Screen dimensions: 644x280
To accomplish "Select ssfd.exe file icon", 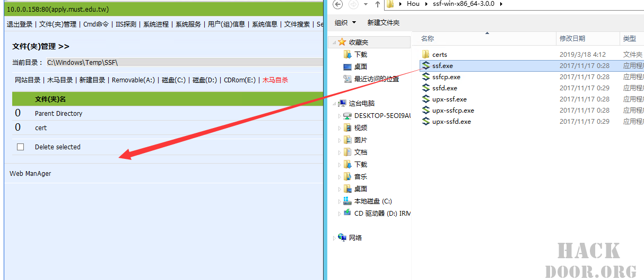I will click(x=425, y=88).
